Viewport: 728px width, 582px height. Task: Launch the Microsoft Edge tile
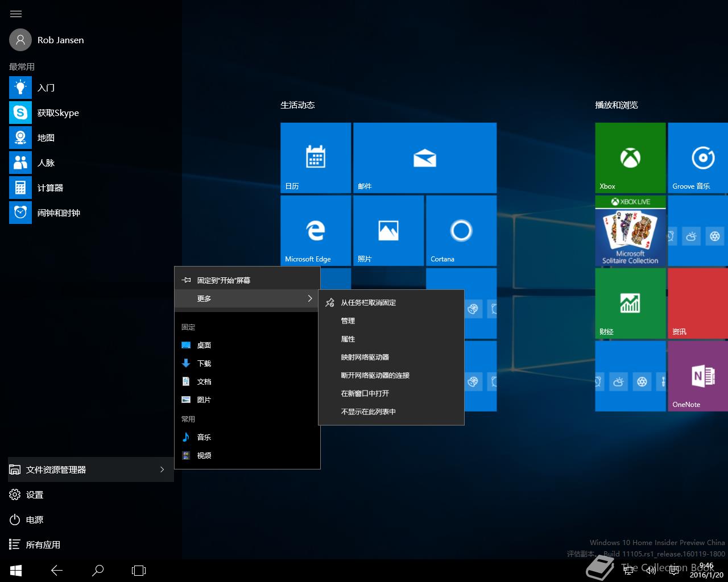coord(316,231)
